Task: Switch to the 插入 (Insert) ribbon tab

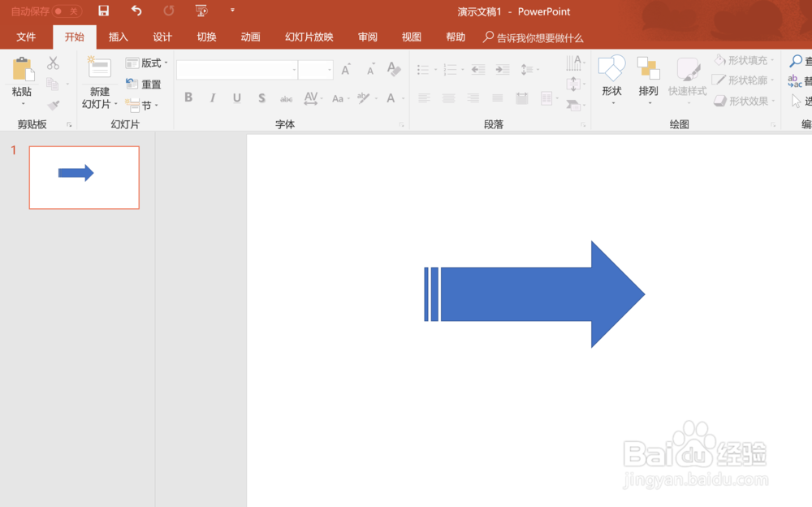Action: tap(118, 37)
